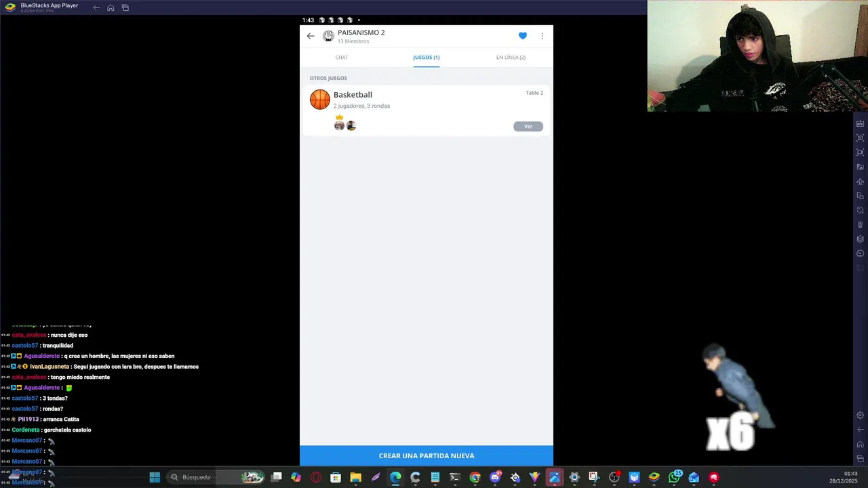
Task: Click the crowned first player avatar
Action: pos(339,125)
